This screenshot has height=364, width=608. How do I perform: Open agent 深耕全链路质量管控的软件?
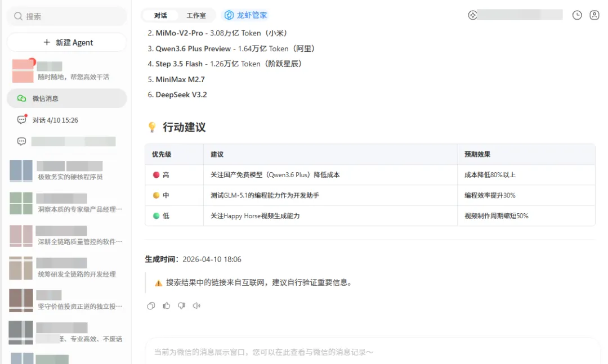pos(66,236)
